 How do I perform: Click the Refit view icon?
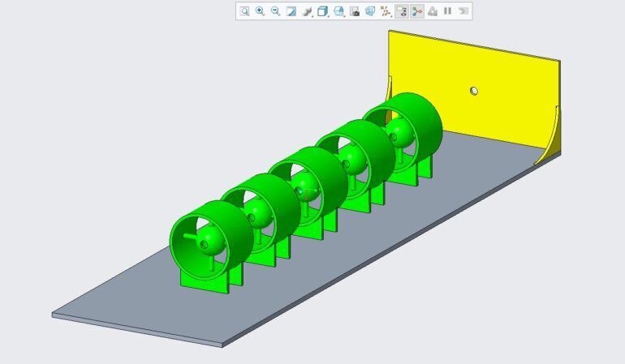pos(244,11)
